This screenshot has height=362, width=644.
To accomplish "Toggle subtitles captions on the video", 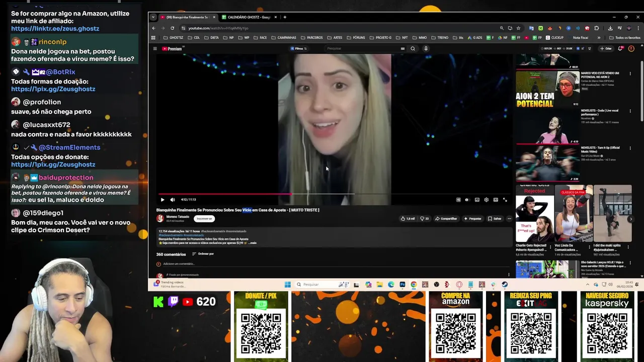I will (x=477, y=200).
